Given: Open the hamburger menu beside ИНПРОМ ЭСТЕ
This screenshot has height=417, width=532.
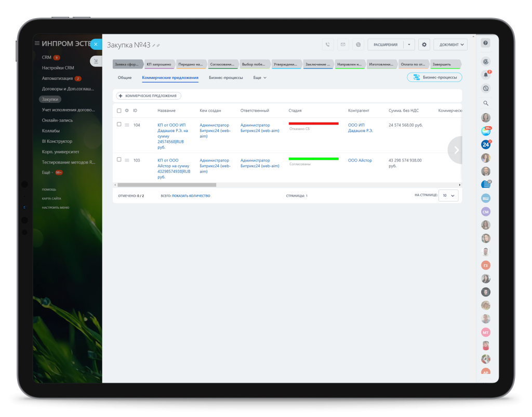Looking at the screenshot, I should 37,44.
